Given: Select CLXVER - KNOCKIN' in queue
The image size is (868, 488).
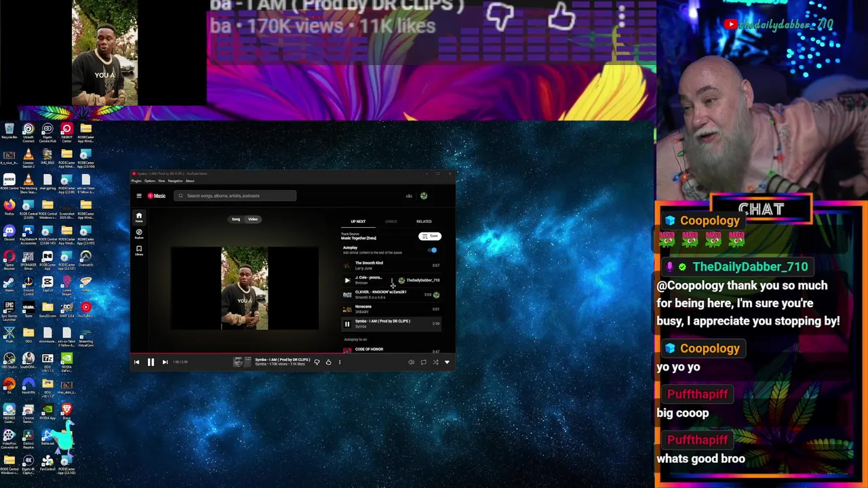Looking at the screenshot, I should coord(391,294).
